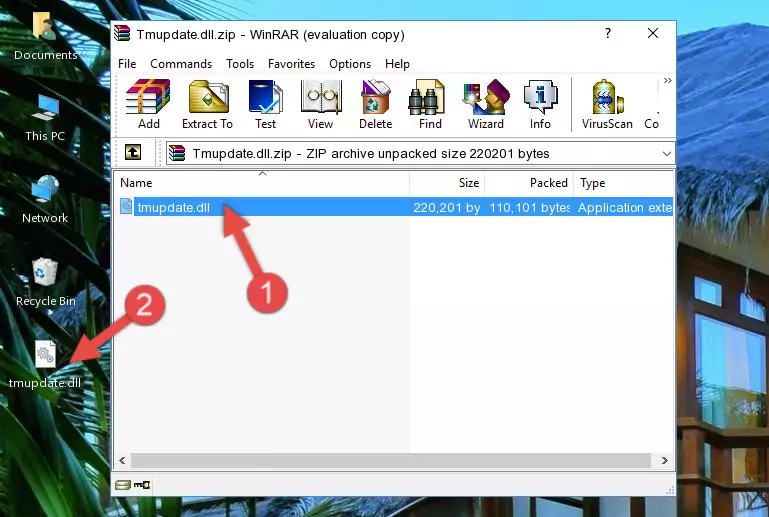
Task: Click the Application extension type cell
Action: coord(625,207)
